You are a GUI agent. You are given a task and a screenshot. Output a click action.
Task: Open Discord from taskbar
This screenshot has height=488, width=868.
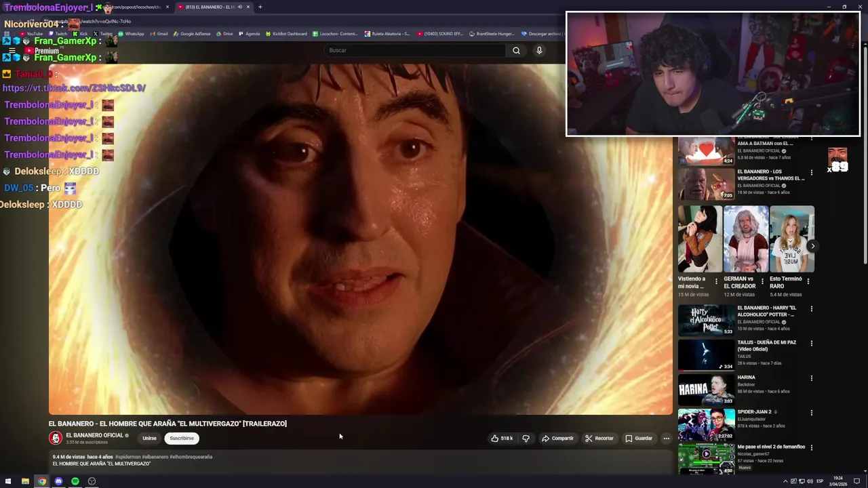[x=58, y=481]
